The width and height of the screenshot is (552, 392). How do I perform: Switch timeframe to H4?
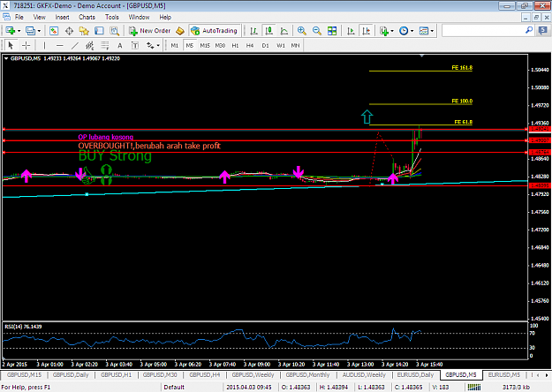[250, 45]
